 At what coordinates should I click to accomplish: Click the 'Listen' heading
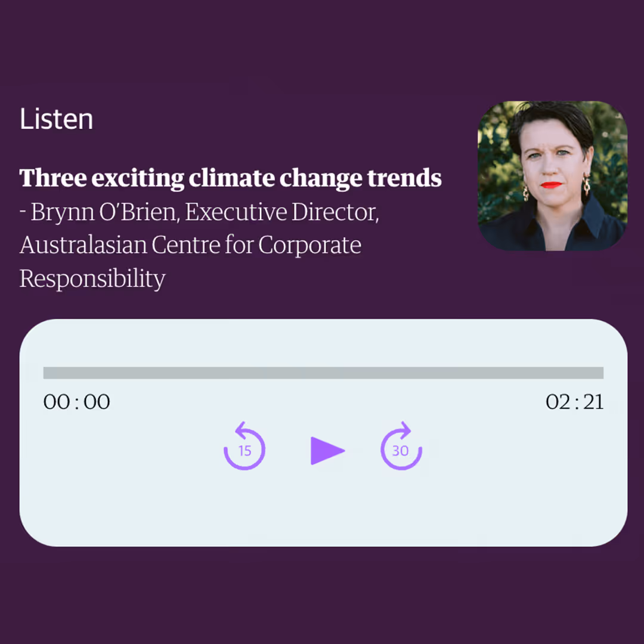[x=56, y=119]
